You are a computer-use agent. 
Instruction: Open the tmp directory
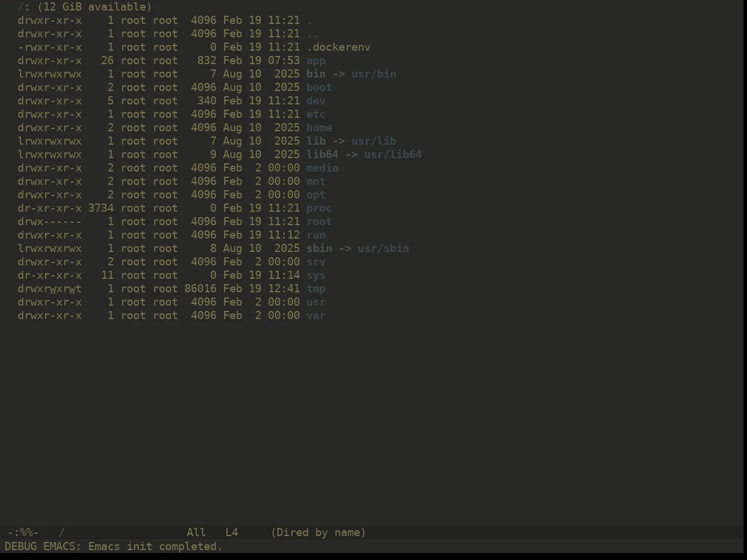tap(316, 289)
